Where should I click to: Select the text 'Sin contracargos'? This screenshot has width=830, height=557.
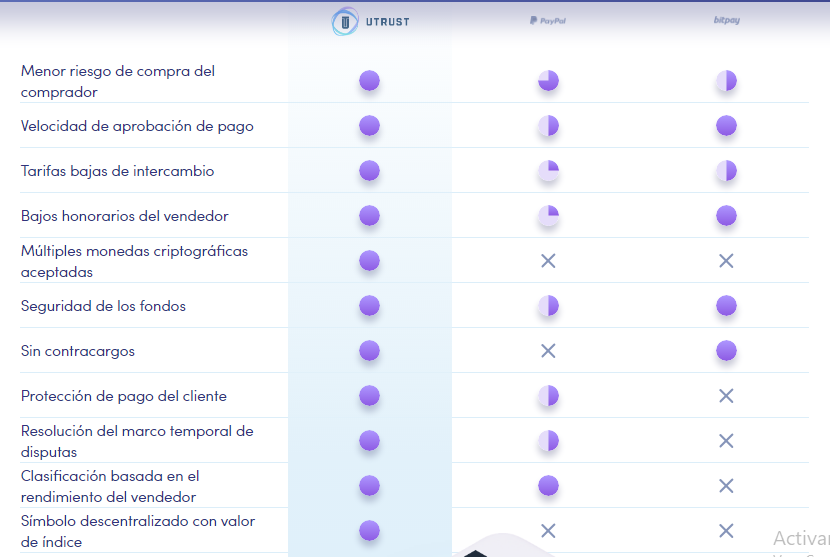tap(78, 351)
